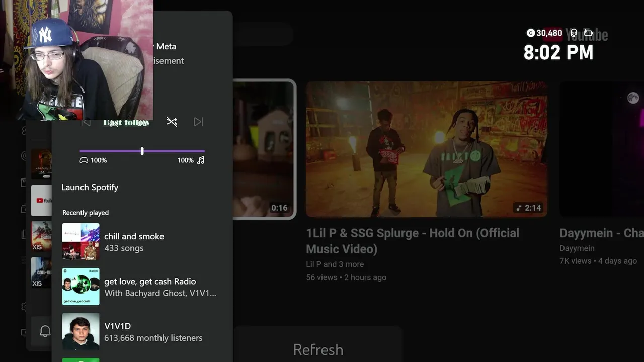Skip to the next track

click(199, 122)
